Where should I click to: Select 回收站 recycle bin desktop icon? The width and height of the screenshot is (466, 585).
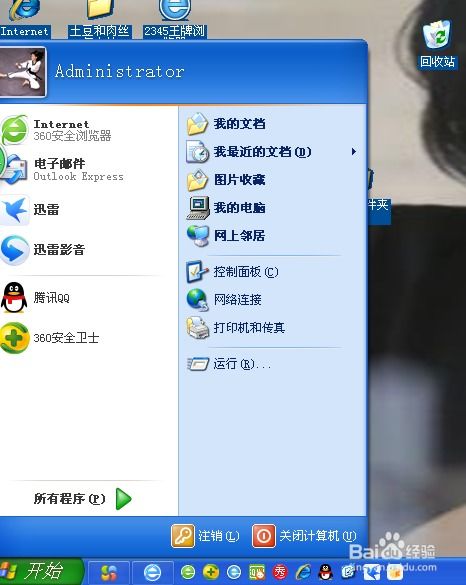coord(437,44)
